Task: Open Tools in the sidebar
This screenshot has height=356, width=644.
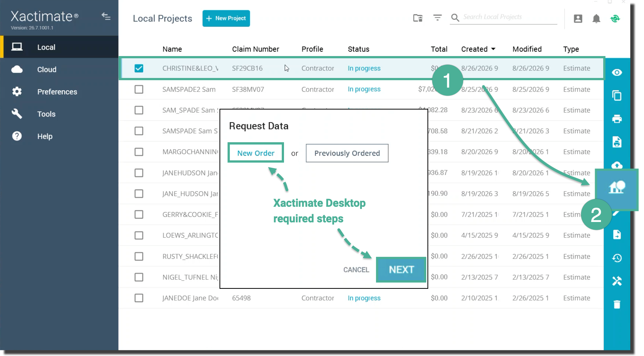Action: coord(59,114)
